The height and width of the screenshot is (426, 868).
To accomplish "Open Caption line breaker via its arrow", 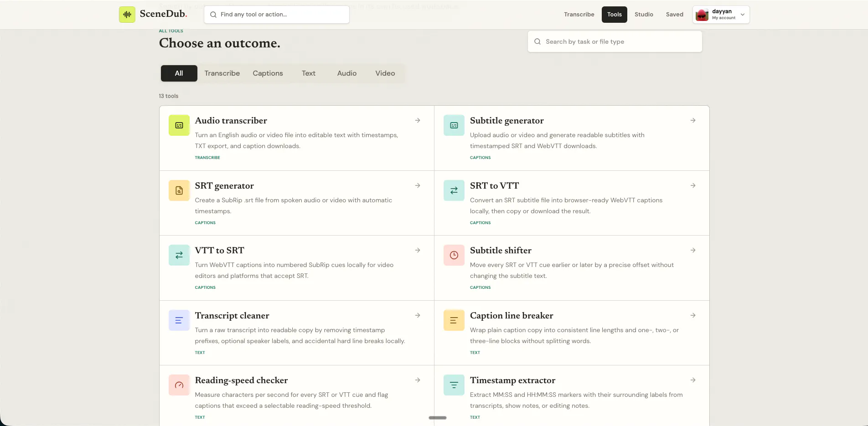I will [693, 315].
